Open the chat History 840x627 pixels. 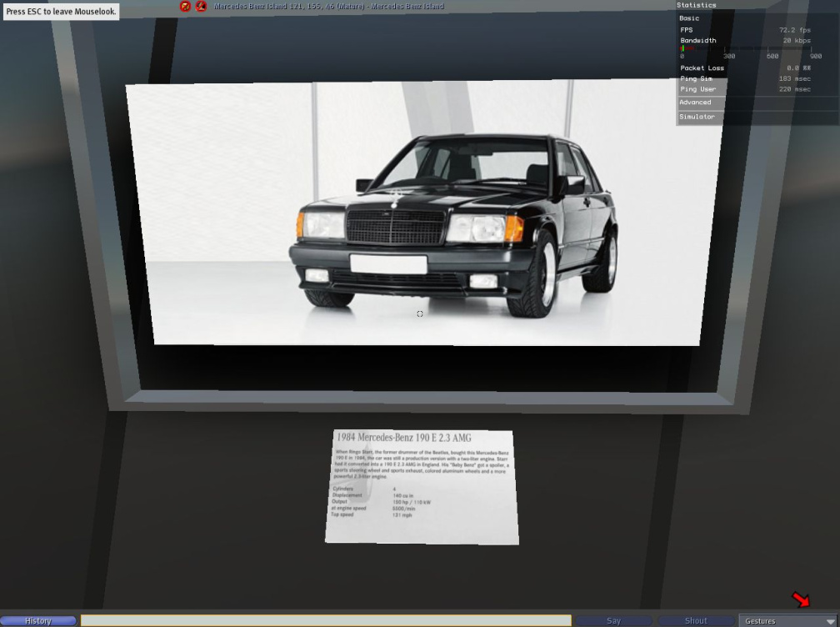[x=38, y=620]
